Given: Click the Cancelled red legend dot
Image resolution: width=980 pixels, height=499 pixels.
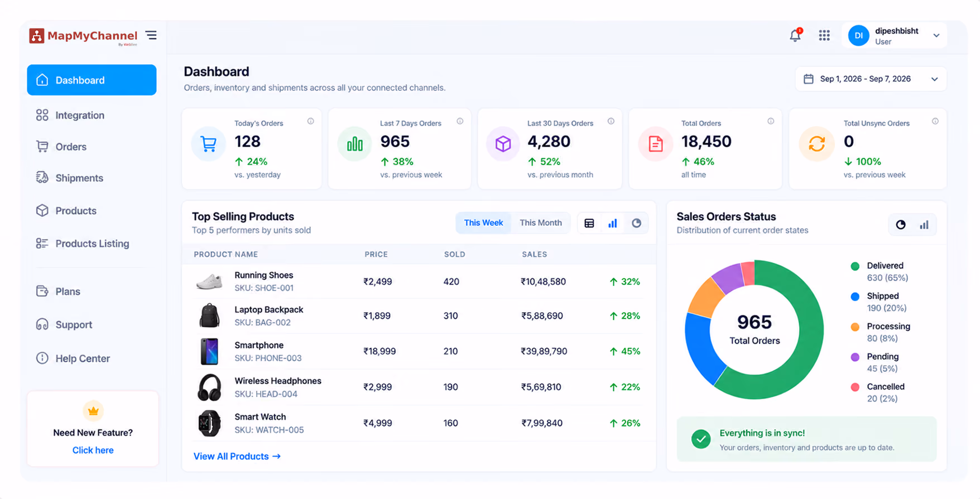Looking at the screenshot, I should 854,387.
